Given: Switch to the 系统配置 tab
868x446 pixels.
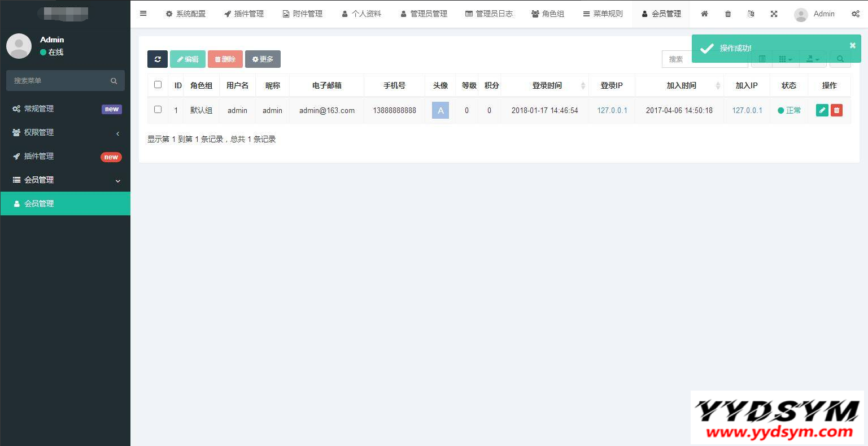Looking at the screenshot, I should 186,14.
